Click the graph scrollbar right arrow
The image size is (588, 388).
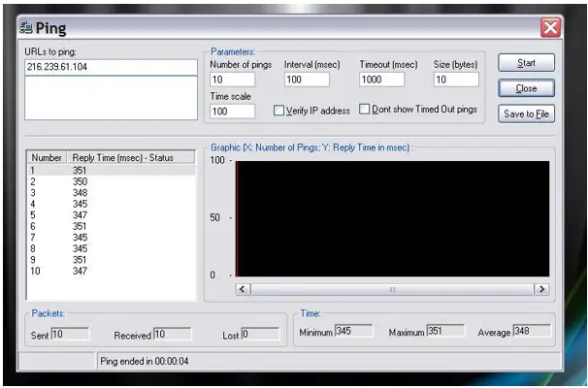541,289
